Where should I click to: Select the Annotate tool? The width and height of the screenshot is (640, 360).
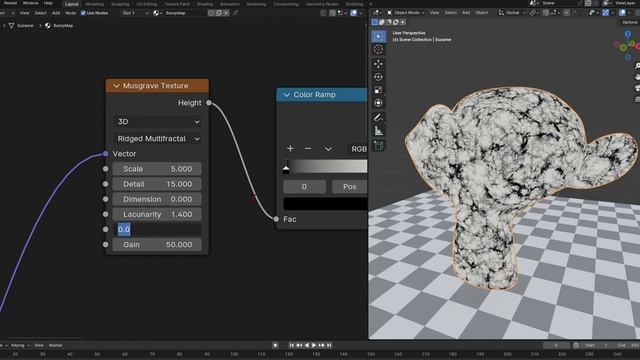click(x=378, y=118)
